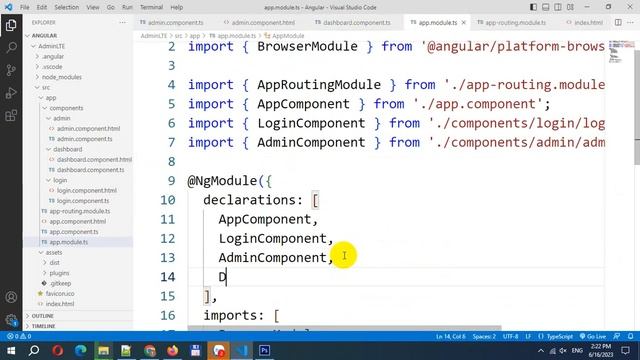The height and width of the screenshot is (360, 640).
Task: Open File Explorer from taskbar
Action: pos(103,351)
